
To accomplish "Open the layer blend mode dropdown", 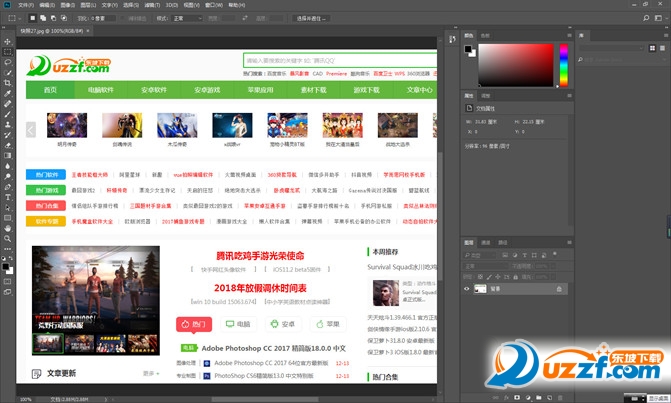I will pyautogui.click(x=486, y=266).
